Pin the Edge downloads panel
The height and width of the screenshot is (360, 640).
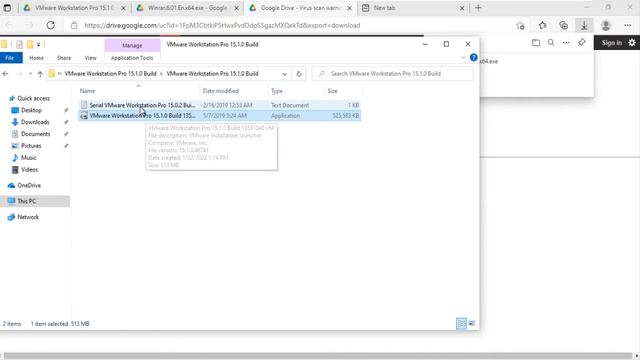[x=582, y=42]
